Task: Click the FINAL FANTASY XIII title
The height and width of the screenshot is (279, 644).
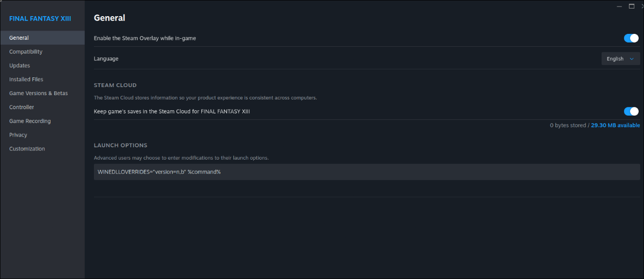Action: pos(40,19)
